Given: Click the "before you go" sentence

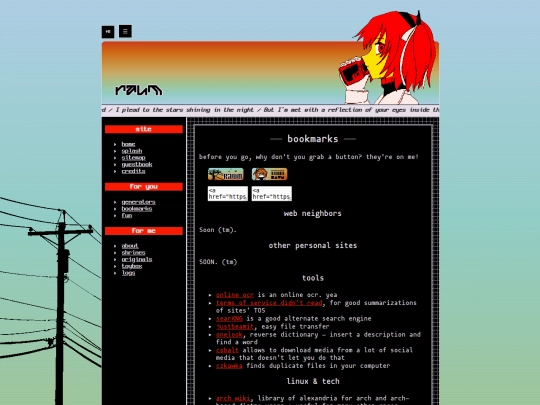Looking at the screenshot, I should pos(309,157).
